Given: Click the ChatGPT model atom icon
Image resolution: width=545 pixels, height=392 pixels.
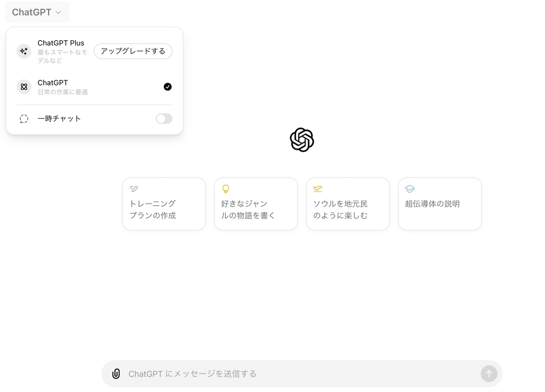Looking at the screenshot, I should point(24,87).
